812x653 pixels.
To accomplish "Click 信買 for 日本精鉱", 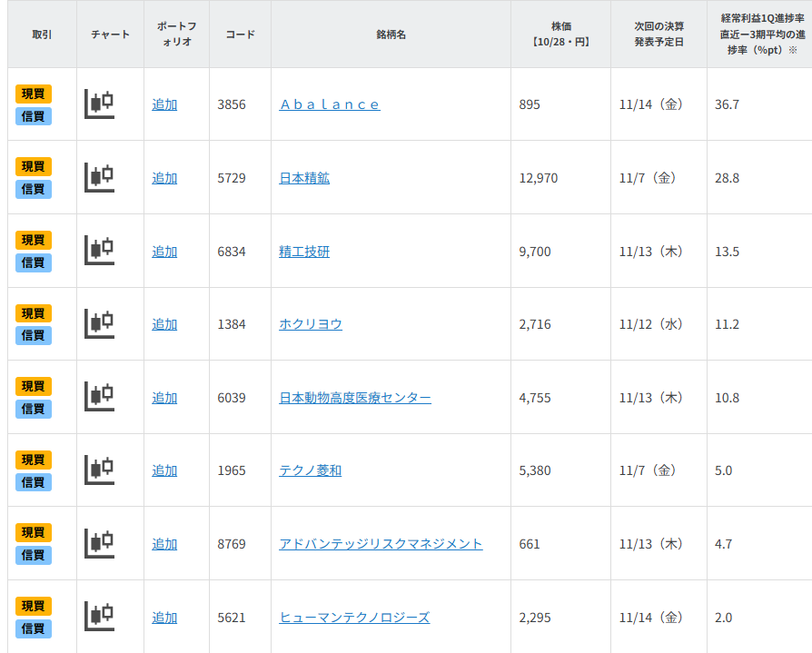I will point(32,190).
